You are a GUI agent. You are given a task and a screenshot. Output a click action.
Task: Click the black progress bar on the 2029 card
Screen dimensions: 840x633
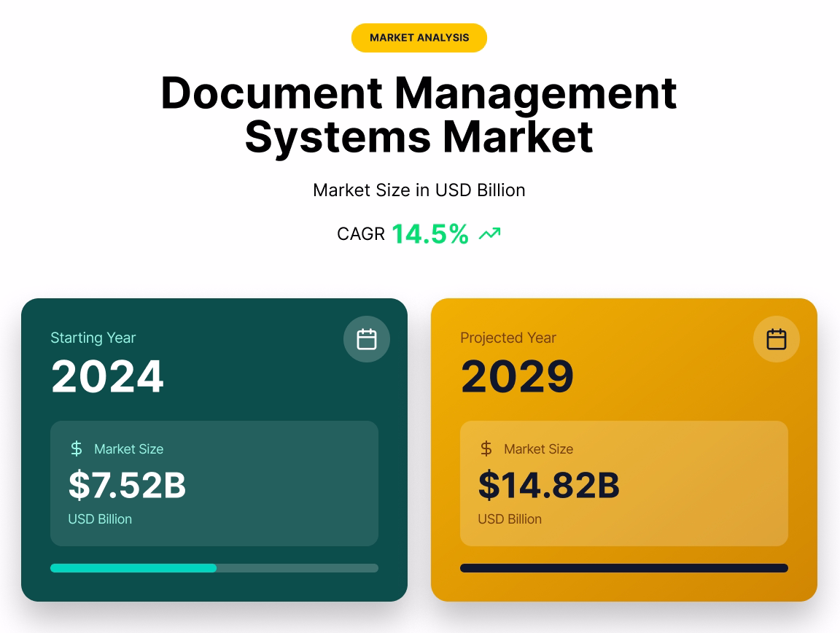click(624, 567)
